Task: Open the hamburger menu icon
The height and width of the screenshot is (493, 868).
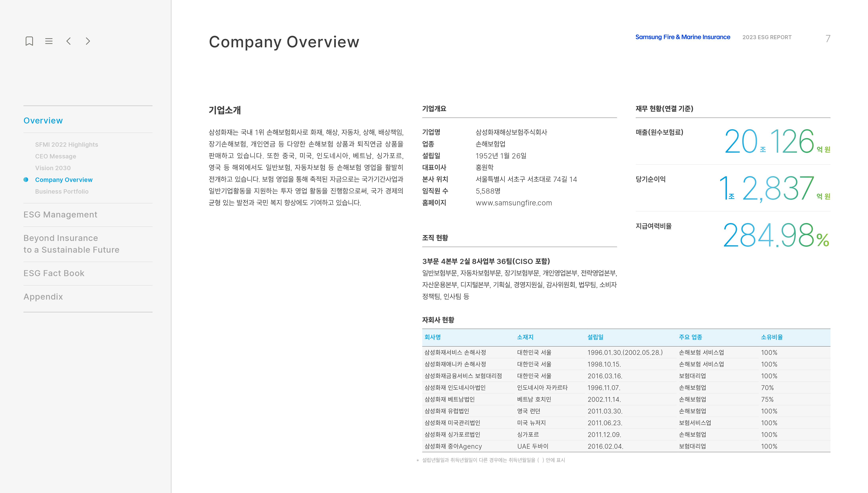Action: point(49,41)
